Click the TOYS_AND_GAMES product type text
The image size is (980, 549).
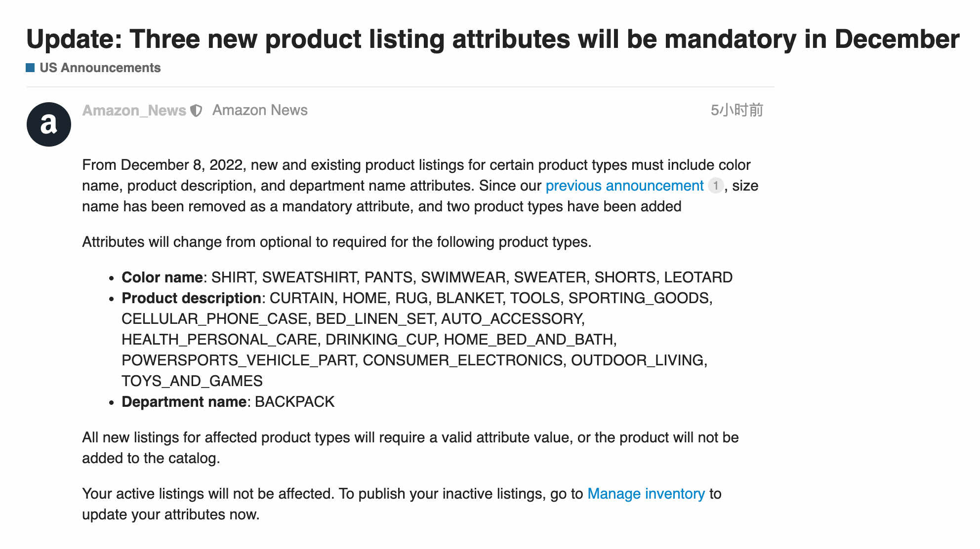(x=192, y=381)
